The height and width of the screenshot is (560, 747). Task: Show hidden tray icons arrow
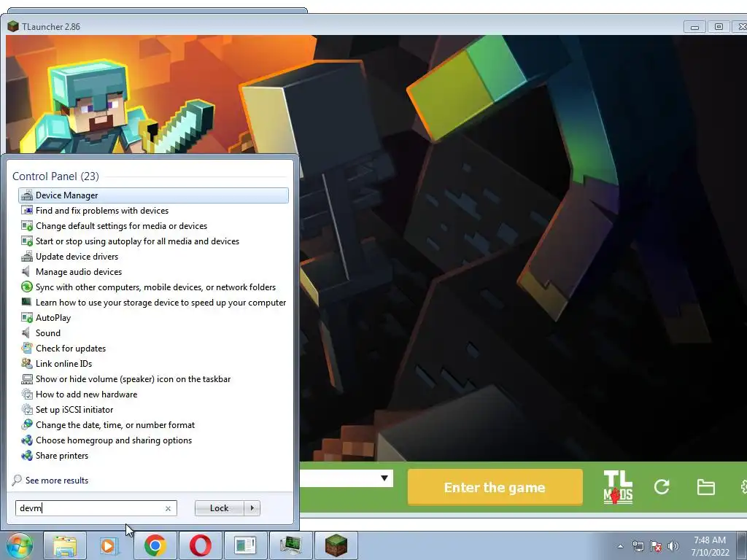pos(620,546)
